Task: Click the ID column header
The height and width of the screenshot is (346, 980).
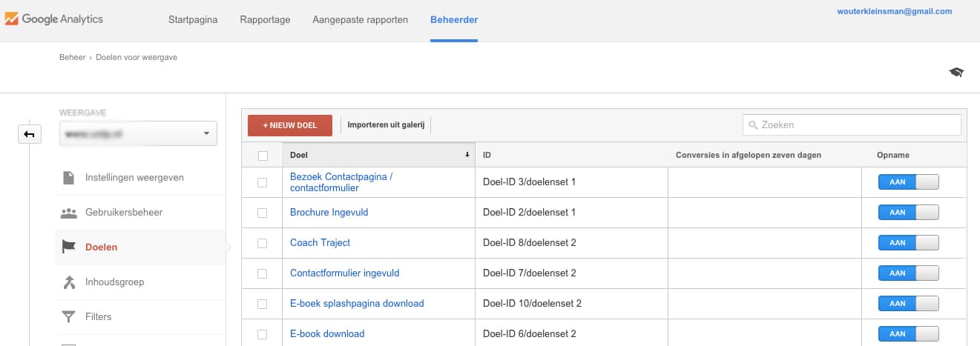Action: [x=571, y=156]
